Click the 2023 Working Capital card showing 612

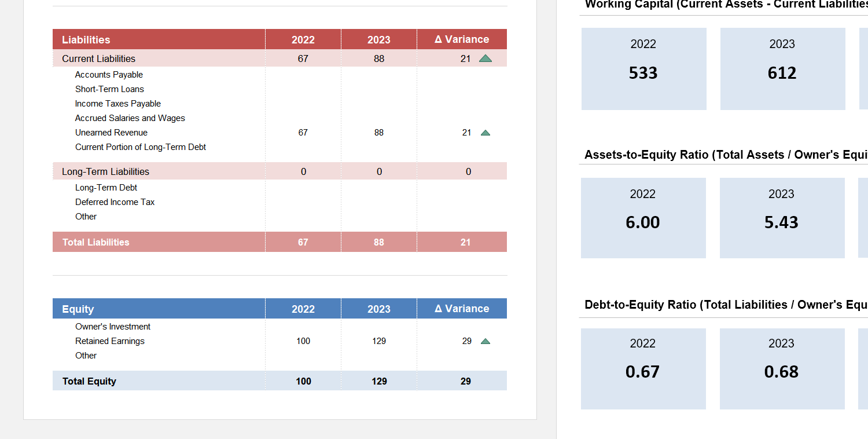pyautogui.click(x=782, y=69)
